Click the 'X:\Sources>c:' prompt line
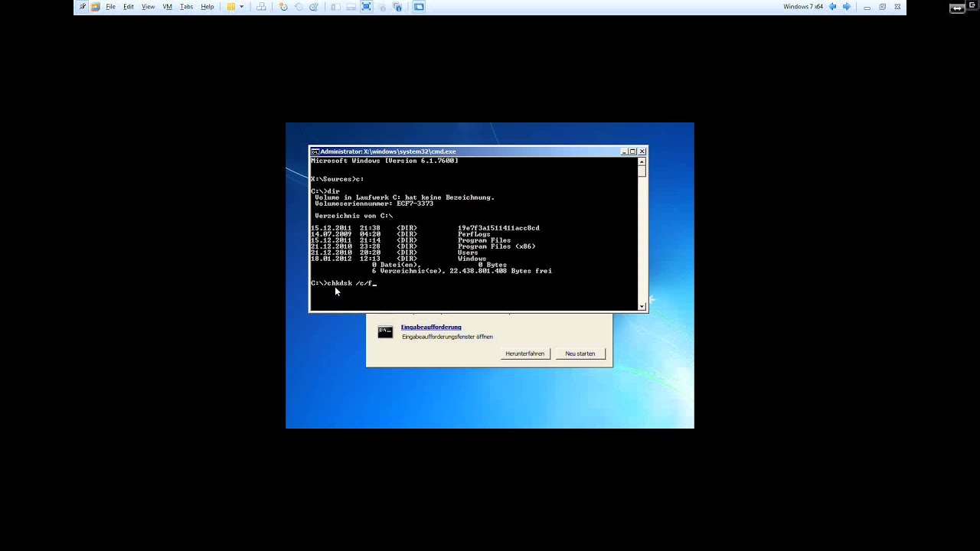This screenshot has height=551, width=980. point(338,179)
